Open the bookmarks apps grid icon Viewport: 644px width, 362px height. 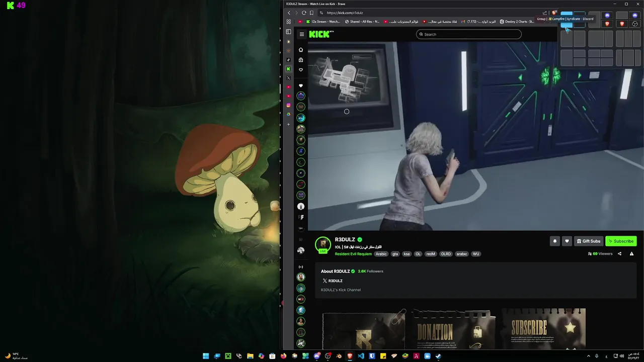pos(288,22)
